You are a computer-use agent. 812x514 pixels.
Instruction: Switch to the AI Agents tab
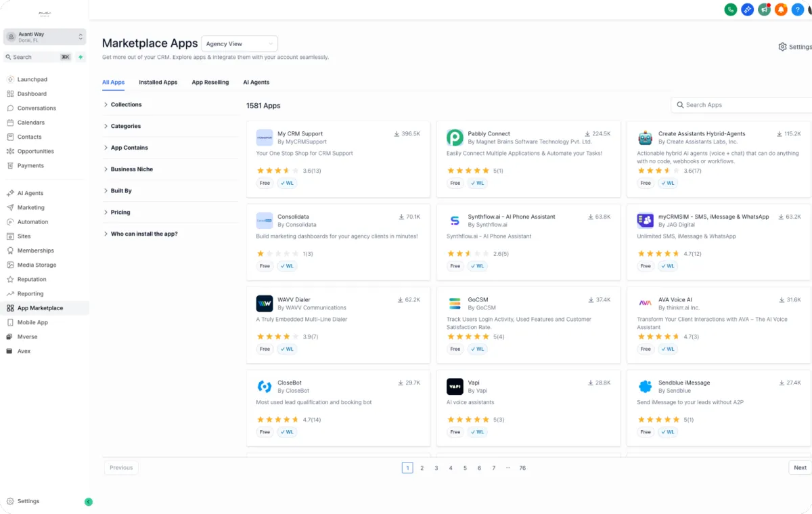coord(256,83)
